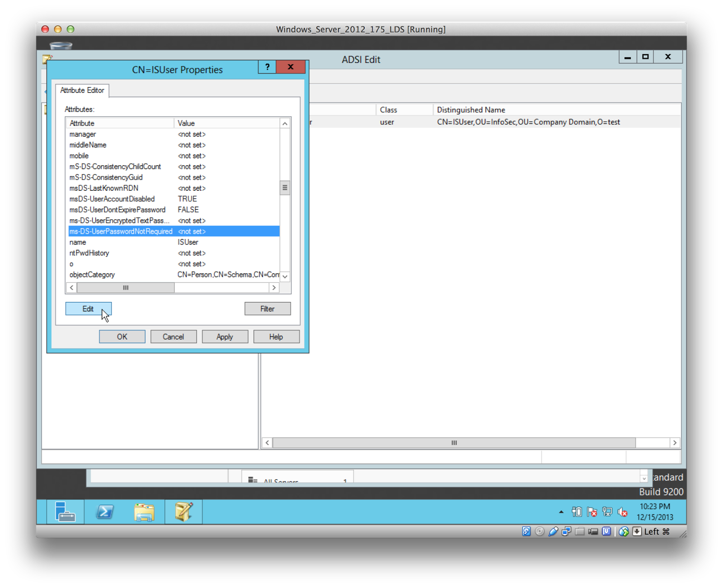Select the ms-DS-UserEncryptedTextPass... attribute row
This screenshot has width=723, height=588.
[174, 221]
